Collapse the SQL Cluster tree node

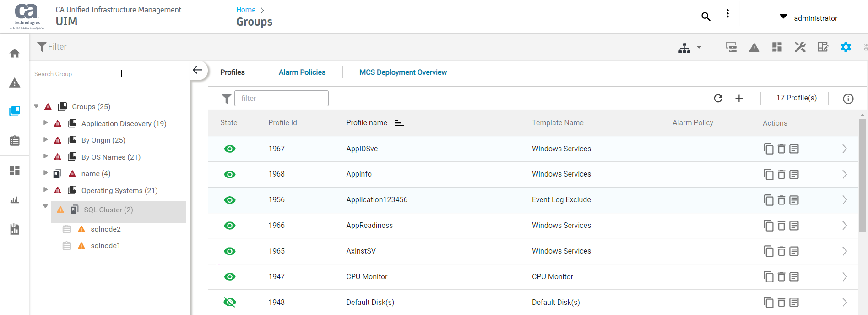point(45,206)
